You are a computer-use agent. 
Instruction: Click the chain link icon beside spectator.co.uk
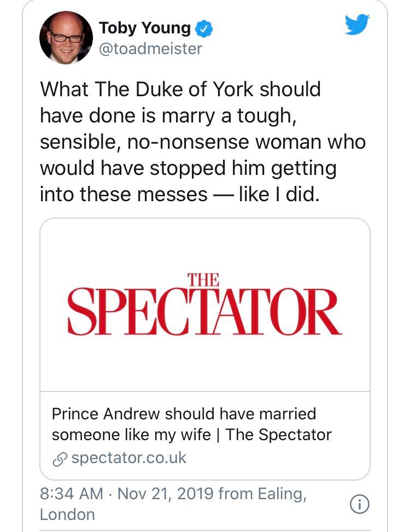click(59, 458)
